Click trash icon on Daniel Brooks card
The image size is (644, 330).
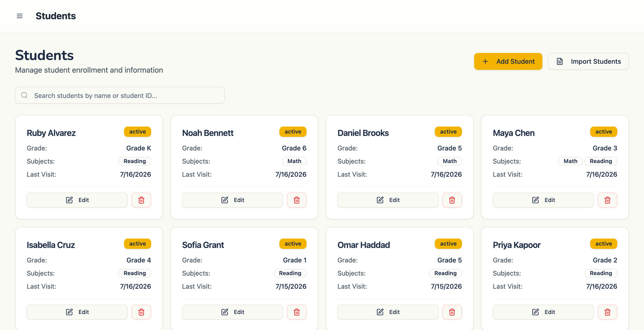pos(452,200)
